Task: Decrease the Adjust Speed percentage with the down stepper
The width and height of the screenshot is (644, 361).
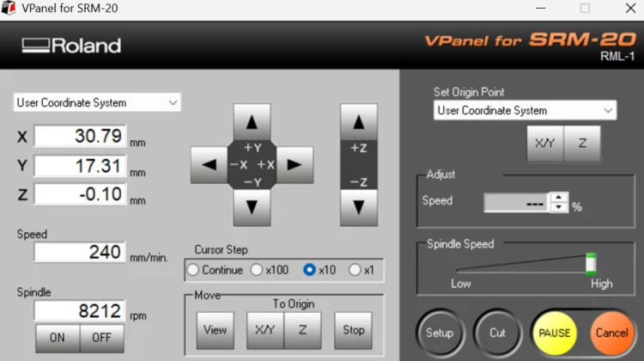Action: (x=558, y=207)
